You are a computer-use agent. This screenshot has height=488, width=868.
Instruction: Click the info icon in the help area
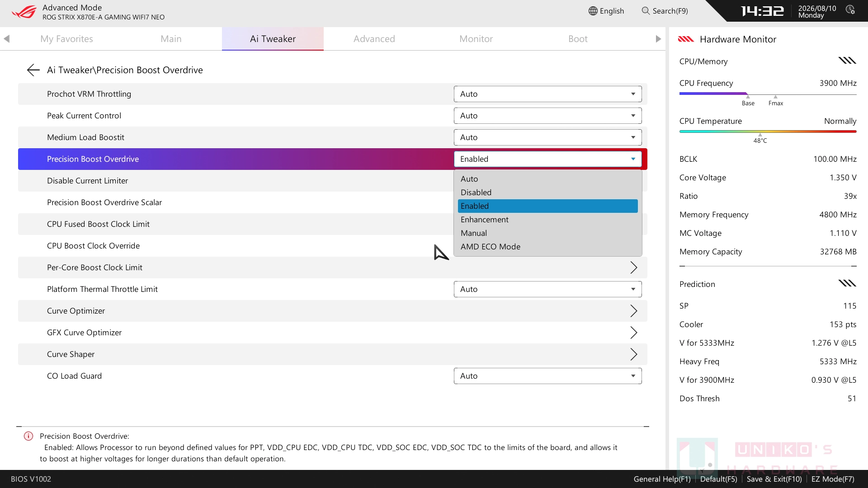[28, 436]
